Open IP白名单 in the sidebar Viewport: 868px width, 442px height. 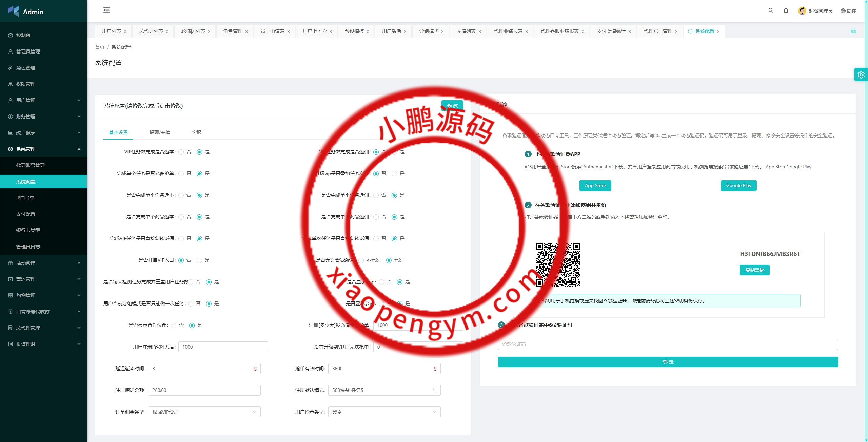click(25, 198)
